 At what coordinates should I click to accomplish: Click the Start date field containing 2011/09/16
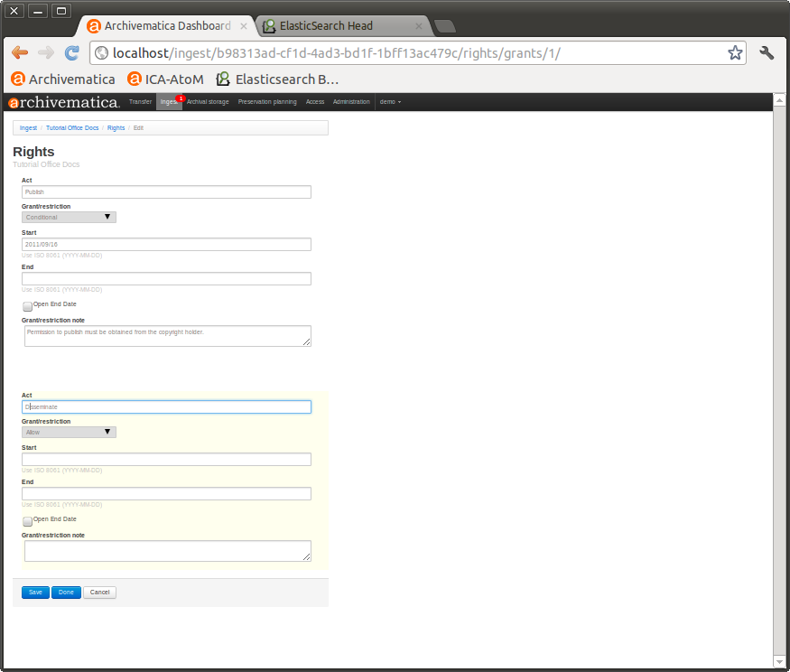(x=166, y=245)
